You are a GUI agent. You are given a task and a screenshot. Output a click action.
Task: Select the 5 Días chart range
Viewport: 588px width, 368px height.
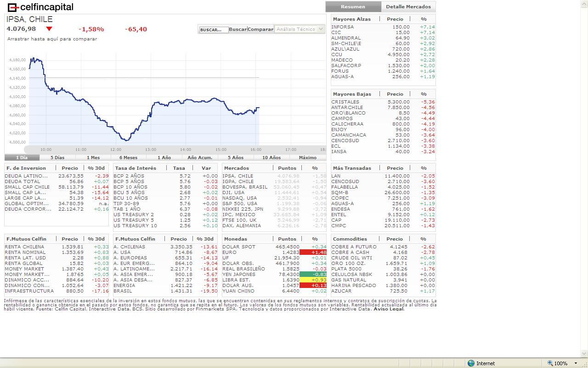point(57,157)
